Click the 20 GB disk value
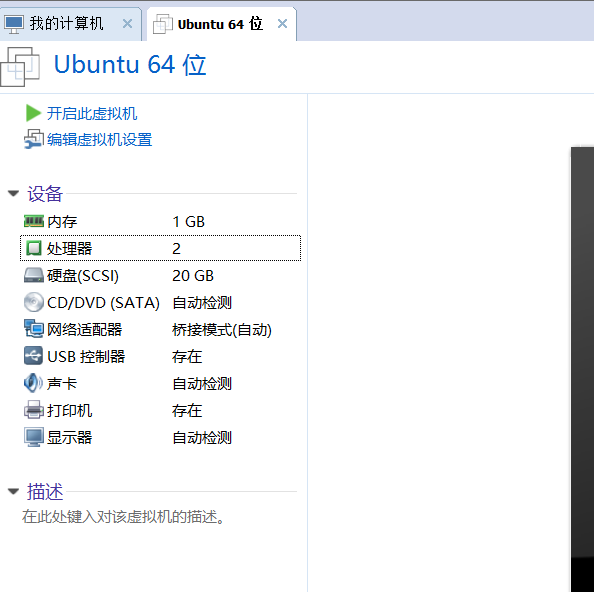594x592 pixels. click(193, 276)
